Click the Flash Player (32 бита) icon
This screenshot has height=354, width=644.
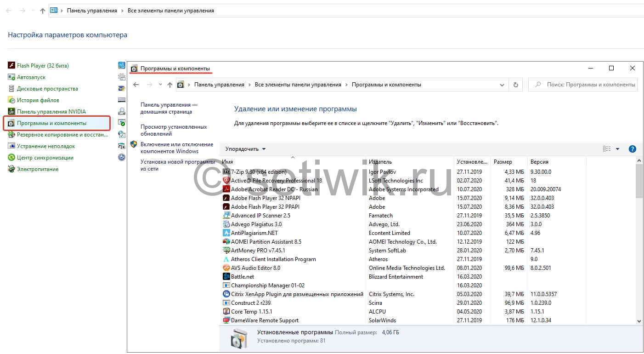click(x=11, y=66)
